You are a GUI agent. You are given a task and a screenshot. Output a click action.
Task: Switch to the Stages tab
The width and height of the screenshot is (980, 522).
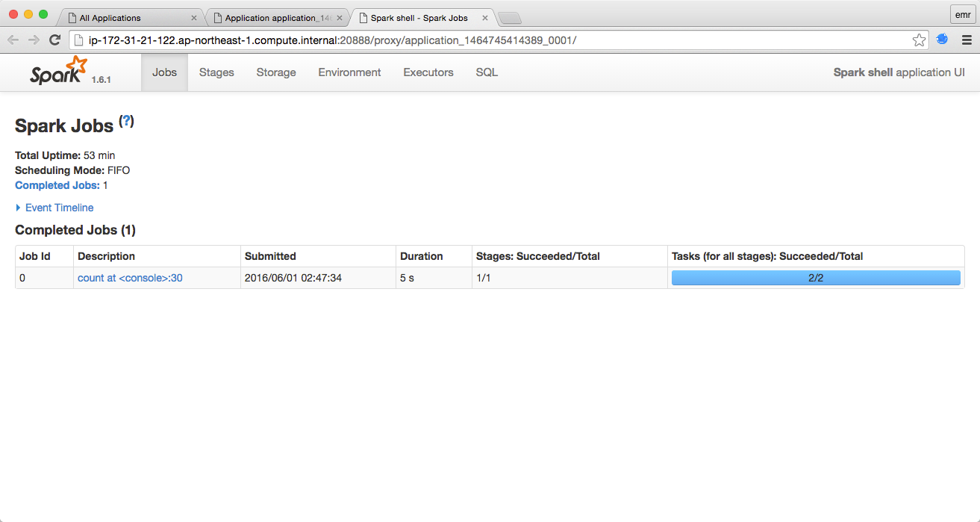coord(216,72)
